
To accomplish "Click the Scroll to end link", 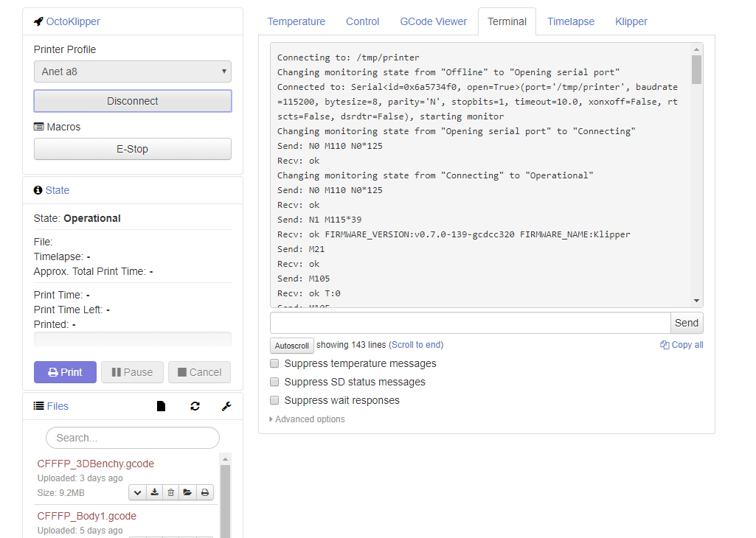I will 416,345.
